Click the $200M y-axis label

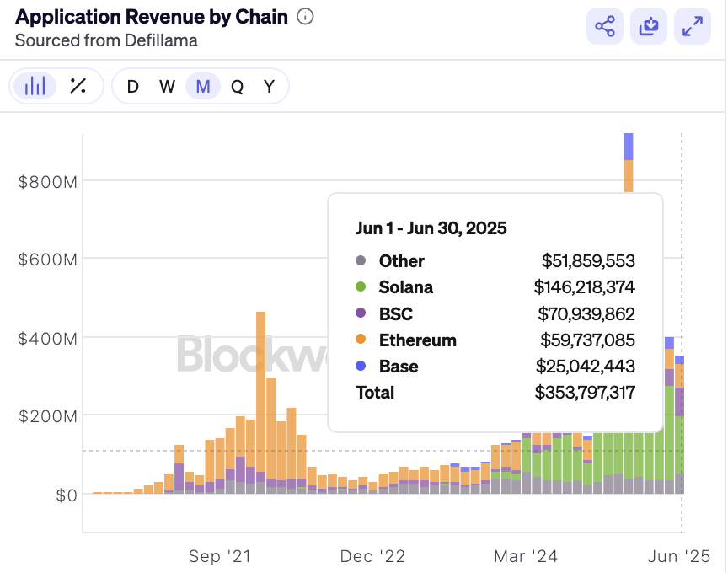(x=48, y=416)
